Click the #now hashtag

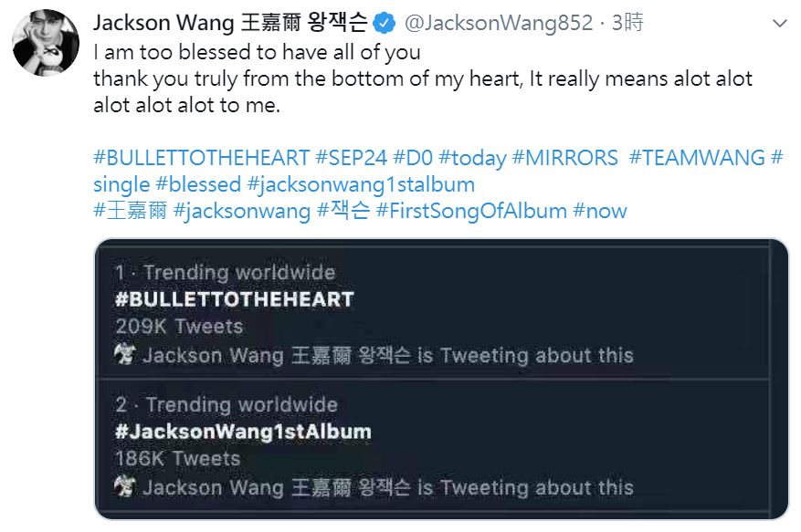[x=600, y=211]
